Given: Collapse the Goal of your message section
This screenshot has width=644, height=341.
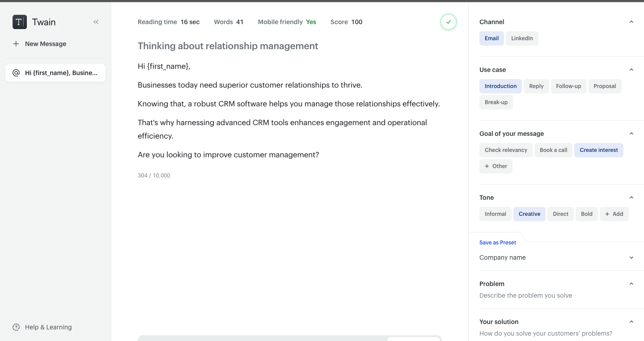Looking at the screenshot, I should coord(631,134).
